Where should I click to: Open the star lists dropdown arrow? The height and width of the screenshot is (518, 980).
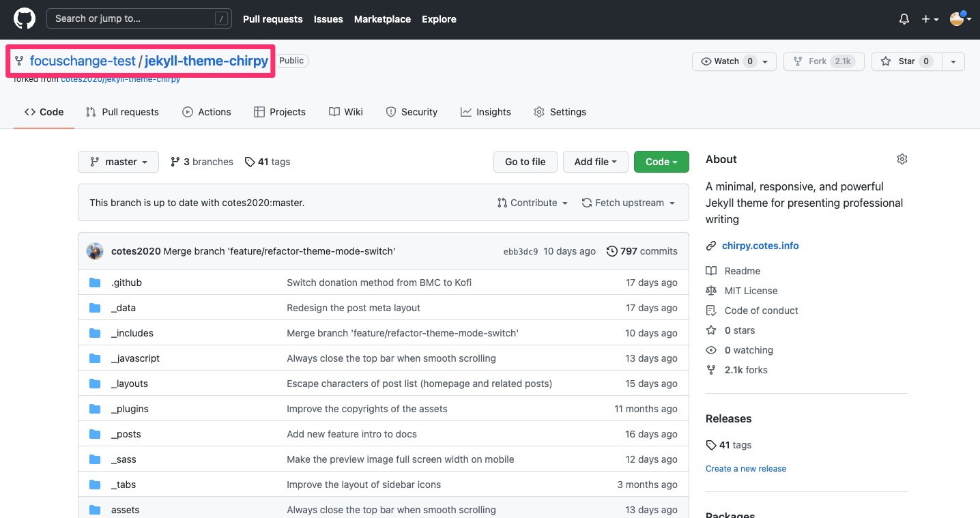point(953,61)
